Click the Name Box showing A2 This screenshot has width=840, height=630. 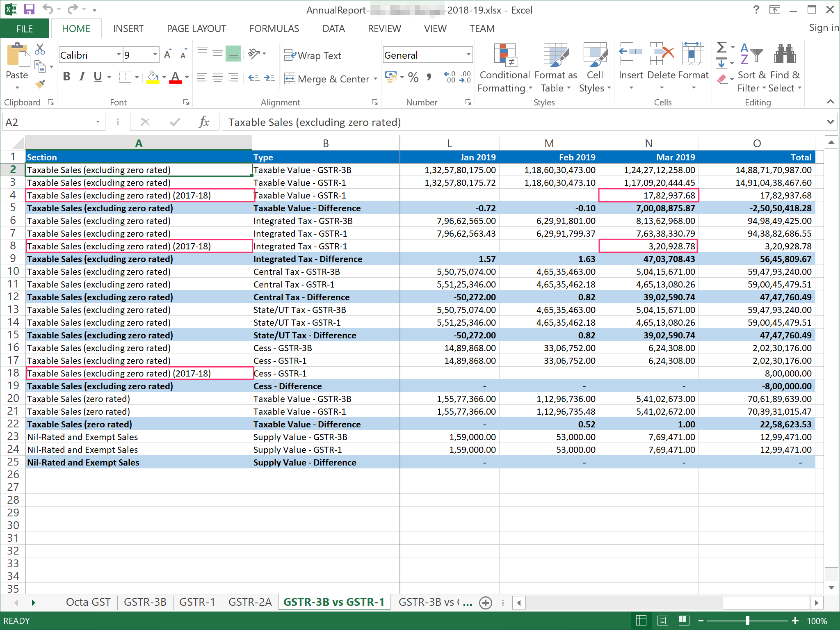pyautogui.click(x=48, y=122)
